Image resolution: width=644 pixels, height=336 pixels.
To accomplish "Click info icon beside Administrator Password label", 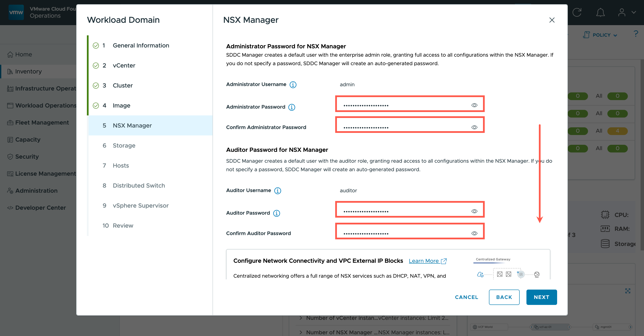I will [292, 107].
